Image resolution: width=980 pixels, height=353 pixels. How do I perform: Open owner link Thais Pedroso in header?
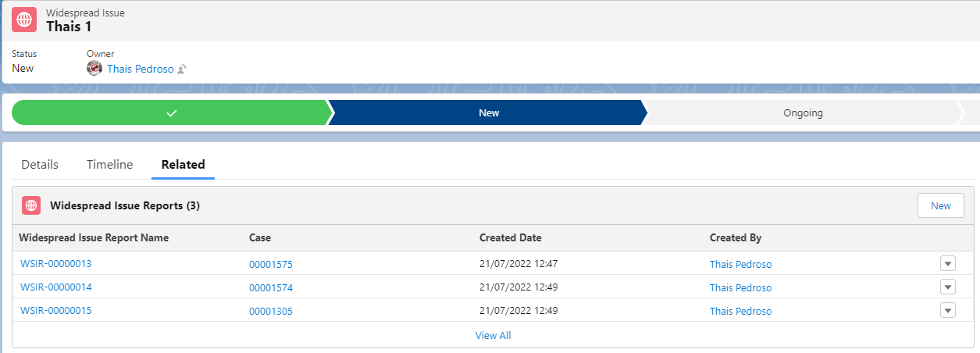[141, 69]
